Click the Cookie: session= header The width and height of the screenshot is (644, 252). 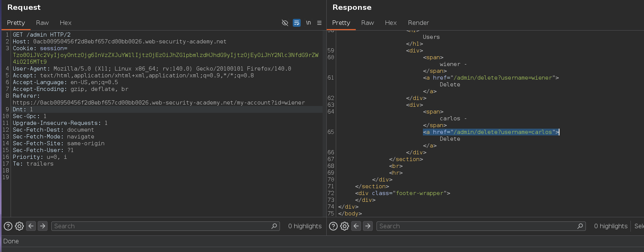click(40, 48)
